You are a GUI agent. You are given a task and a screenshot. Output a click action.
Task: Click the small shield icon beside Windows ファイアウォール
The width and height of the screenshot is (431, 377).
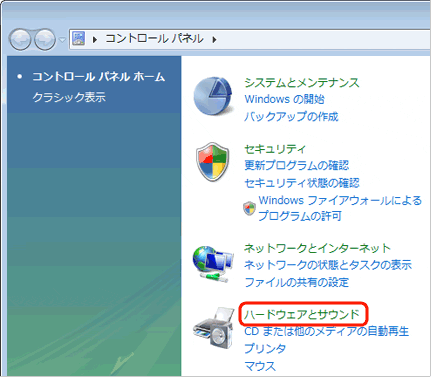point(249,208)
